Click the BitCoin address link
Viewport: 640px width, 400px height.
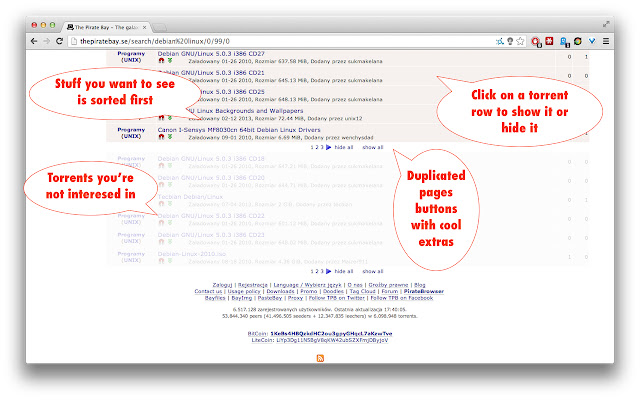pyautogui.click(x=331, y=333)
